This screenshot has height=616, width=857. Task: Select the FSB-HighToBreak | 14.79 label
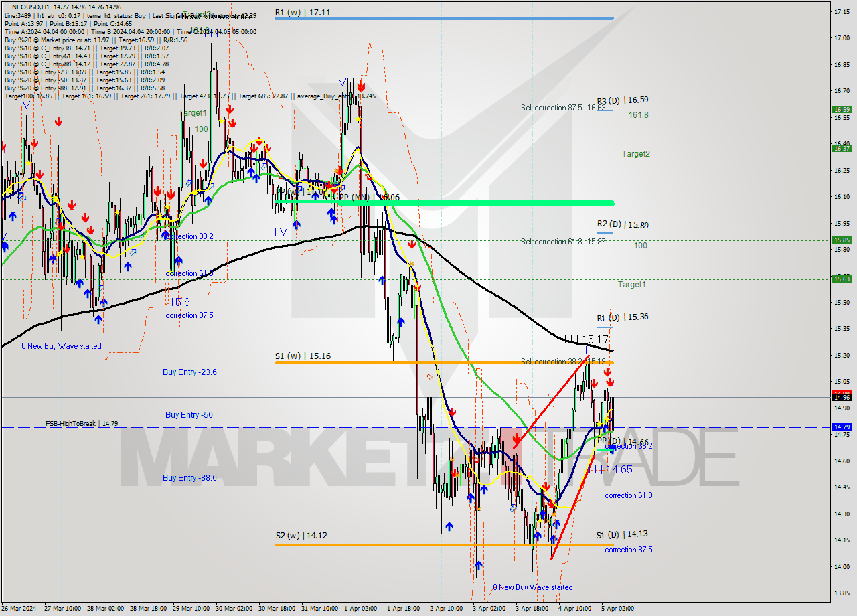pyautogui.click(x=82, y=424)
